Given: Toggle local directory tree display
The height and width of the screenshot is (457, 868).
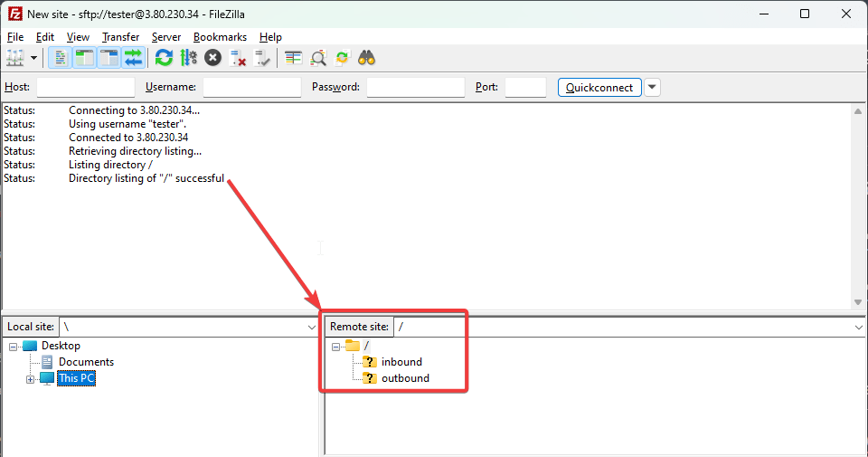Looking at the screenshot, I should [x=85, y=58].
